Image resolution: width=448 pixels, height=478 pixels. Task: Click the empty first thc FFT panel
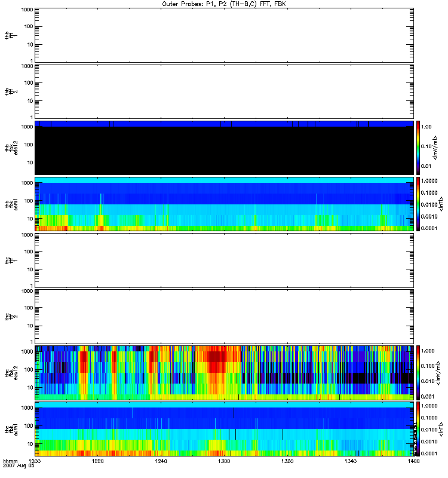[224, 260]
